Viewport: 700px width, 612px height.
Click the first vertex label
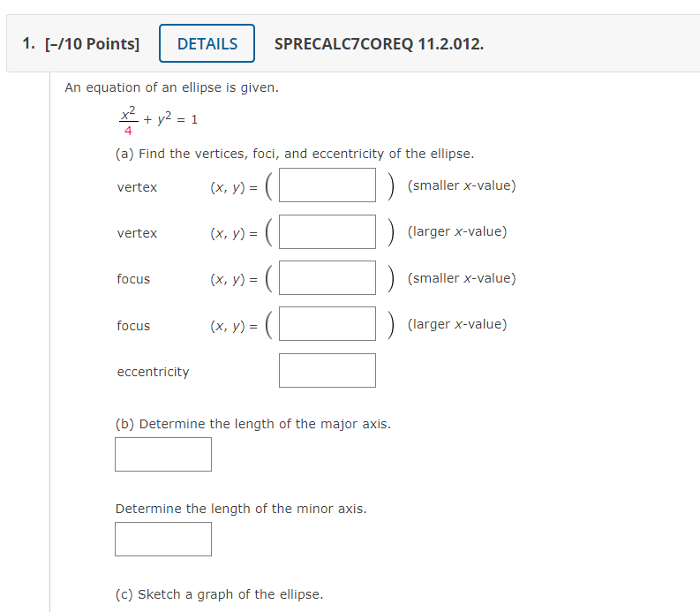tap(137, 187)
